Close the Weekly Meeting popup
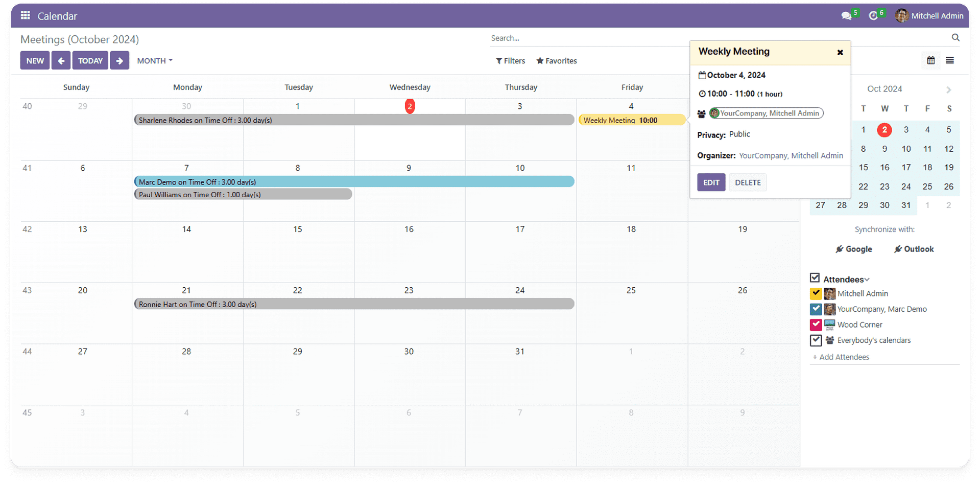The height and width of the screenshot is (485, 980). coord(840,52)
